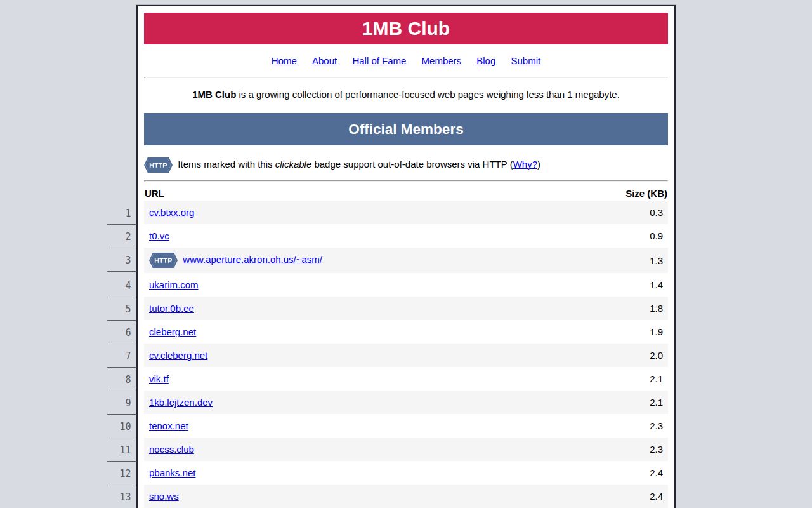Visit pbanks.net member site
812x508 pixels.
coord(172,473)
